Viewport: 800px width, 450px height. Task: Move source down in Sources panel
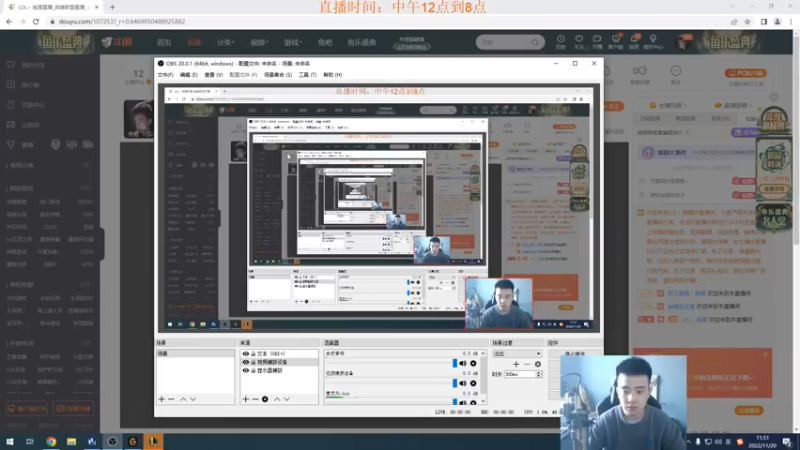pyautogui.click(x=287, y=399)
